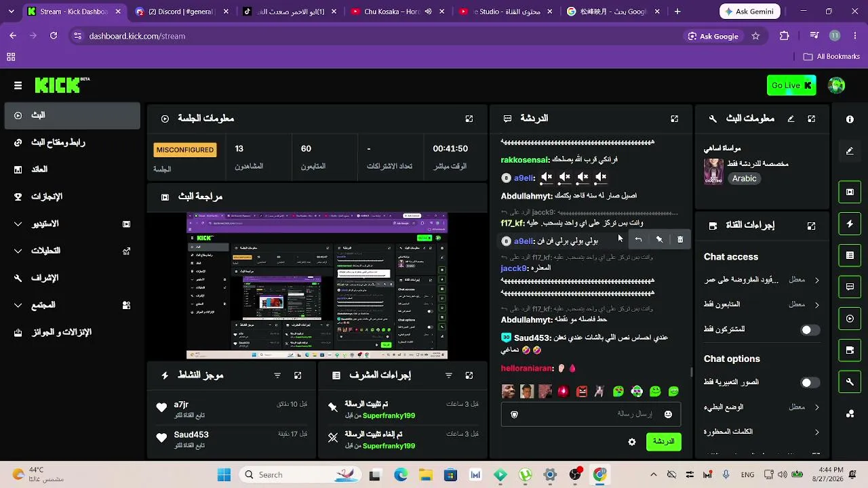
Task: Click the rakkosensai username in chat
Action: [525, 160]
